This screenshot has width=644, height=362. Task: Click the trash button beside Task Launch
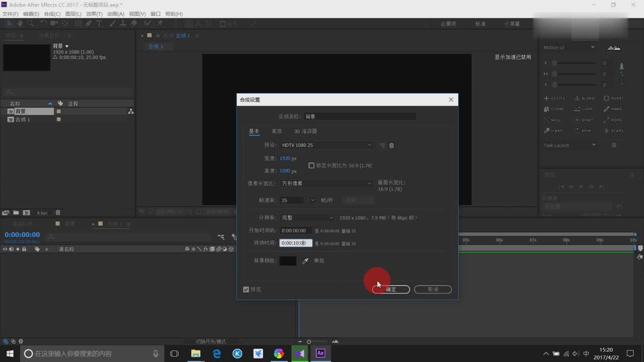coord(614,145)
